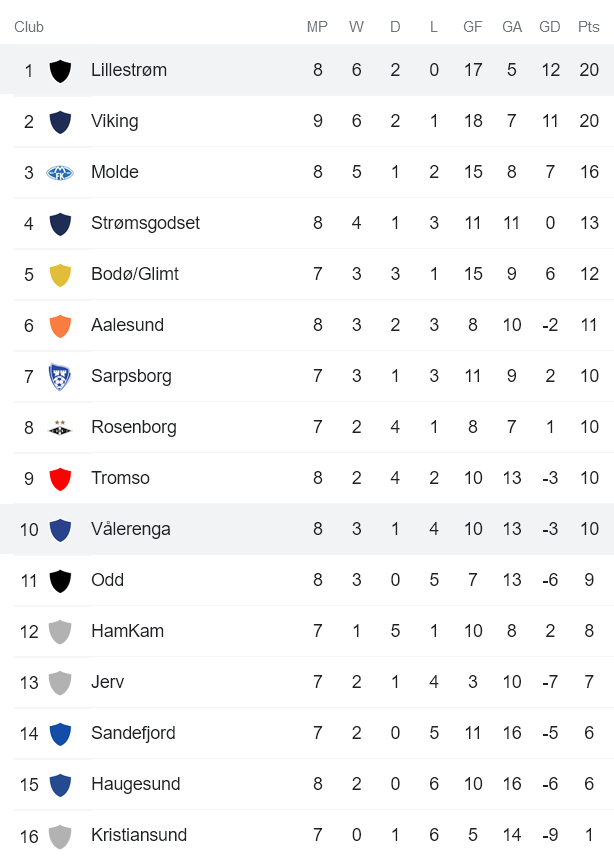Click the MP column header

pyautogui.click(x=317, y=27)
